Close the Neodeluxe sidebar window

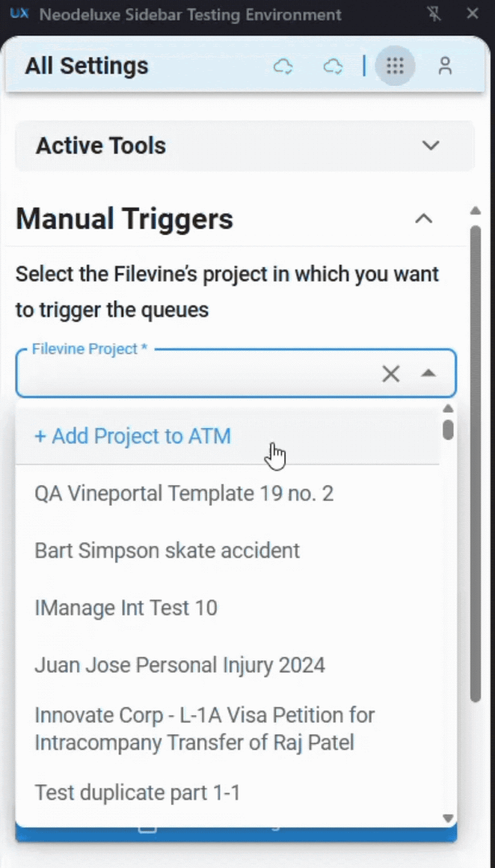click(x=473, y=14)
